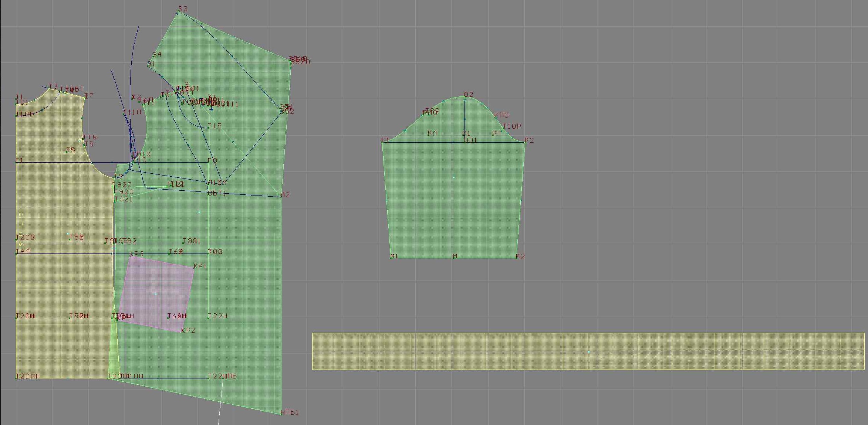This screenshot has width=868, height=425.
Task: Select point Р1 on sleeve left corner
Action: point(382,142)
